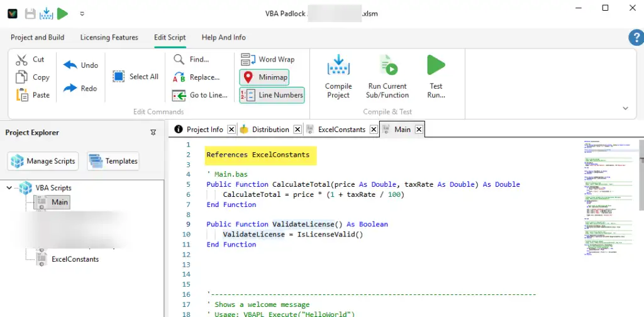Click the Templates button
The width and height of the screenshot is (644, 317).
113,161
